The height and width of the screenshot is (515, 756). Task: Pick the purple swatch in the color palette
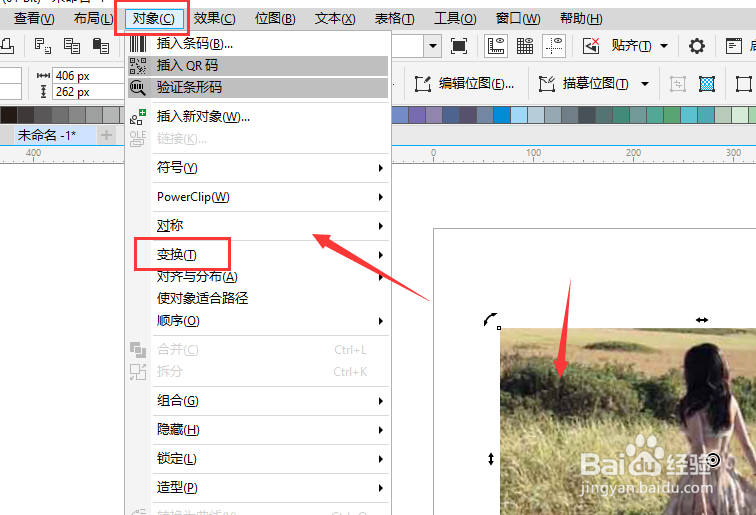point(417,115)
